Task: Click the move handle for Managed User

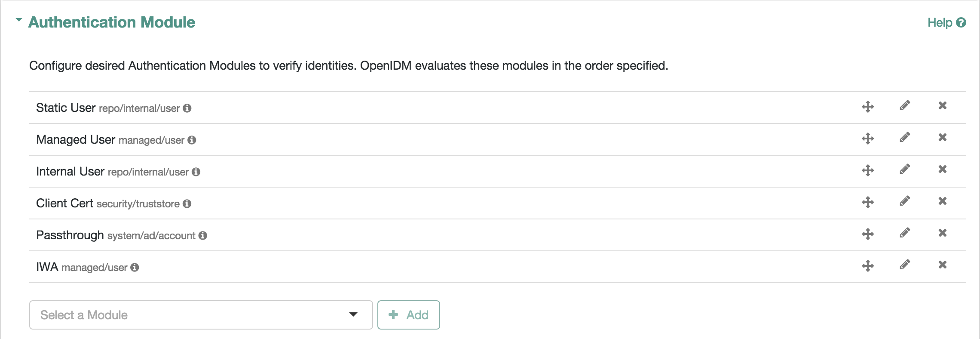Action: [868, 139]
